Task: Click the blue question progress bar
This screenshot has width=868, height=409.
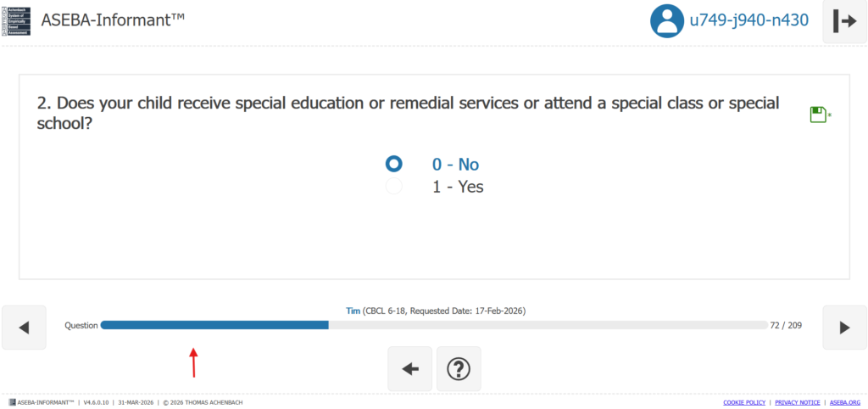Action: click(214, 325)
